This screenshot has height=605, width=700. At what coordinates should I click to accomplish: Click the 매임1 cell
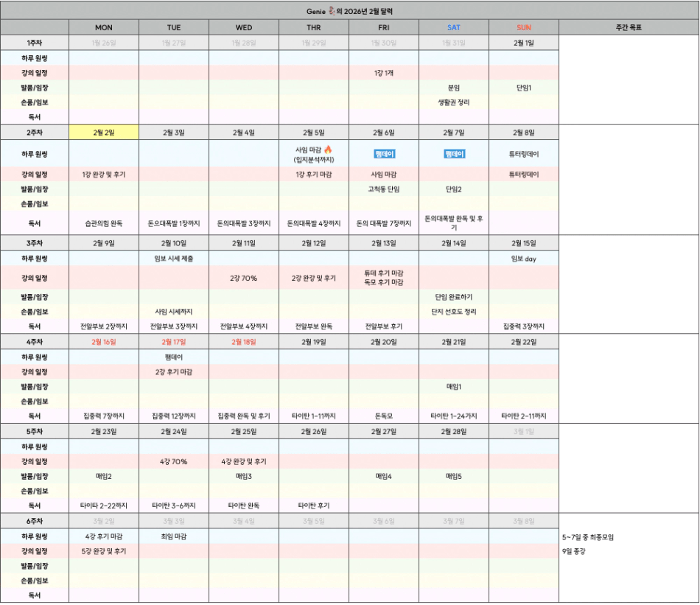pos(454,386)
